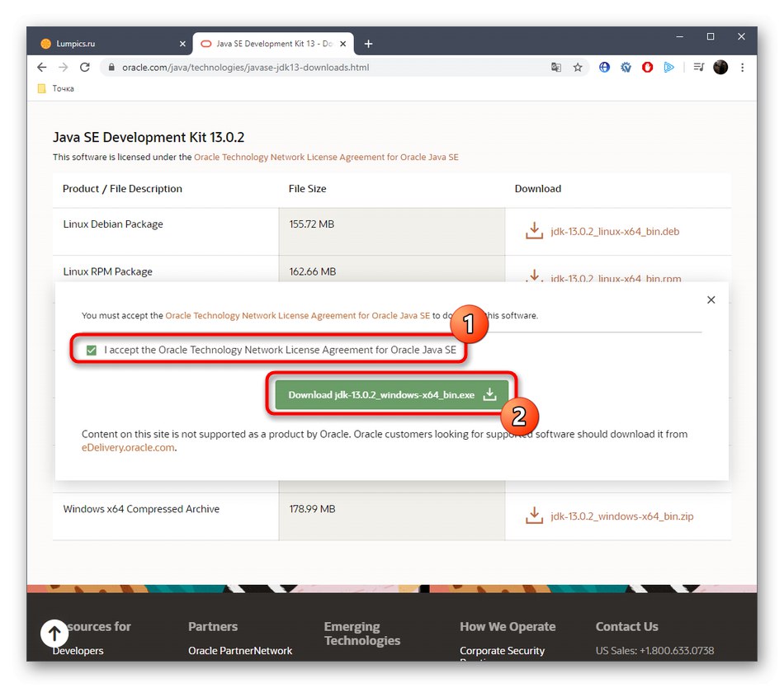Maximize the Chrome window
784x688 pixels.
710,37
